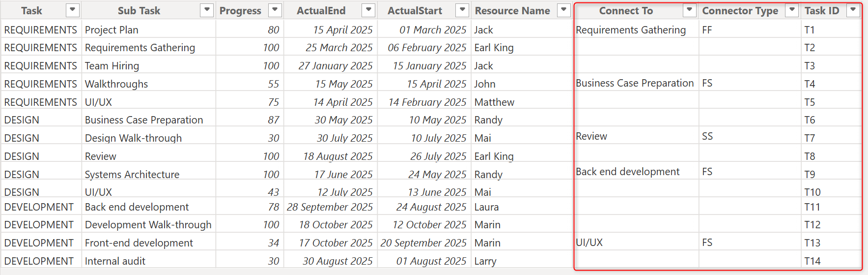Click the Requirements Gathering connect-to cell
The width and height of the screenshot is (868, 275).
(631, 30)
